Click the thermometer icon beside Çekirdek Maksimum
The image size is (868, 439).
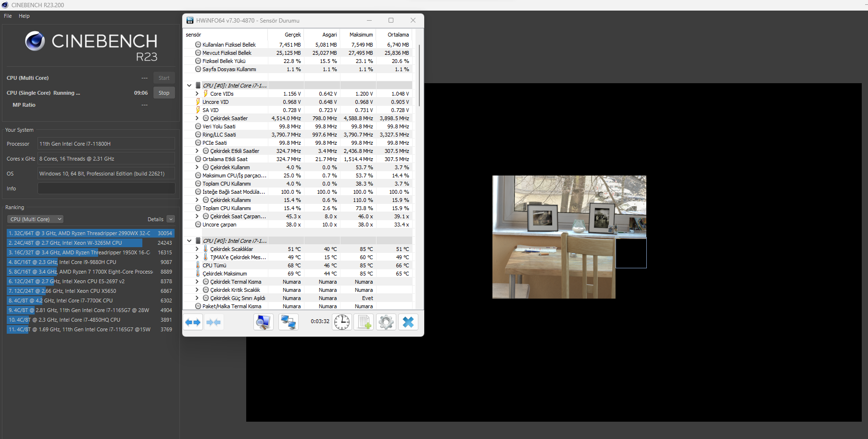click(x=198, y=274)
